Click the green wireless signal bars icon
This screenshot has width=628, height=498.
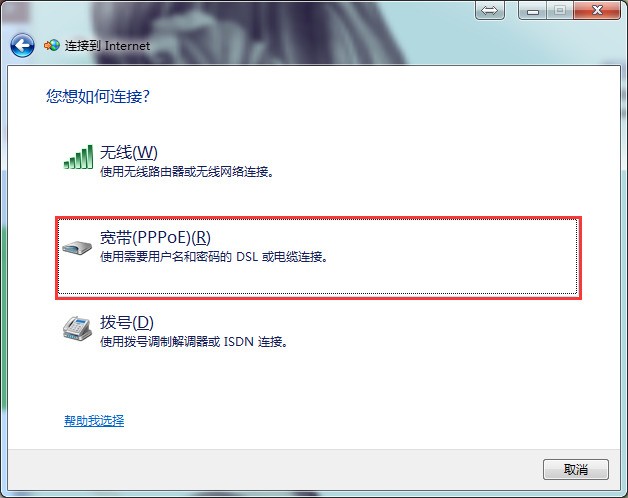[78, 157]
